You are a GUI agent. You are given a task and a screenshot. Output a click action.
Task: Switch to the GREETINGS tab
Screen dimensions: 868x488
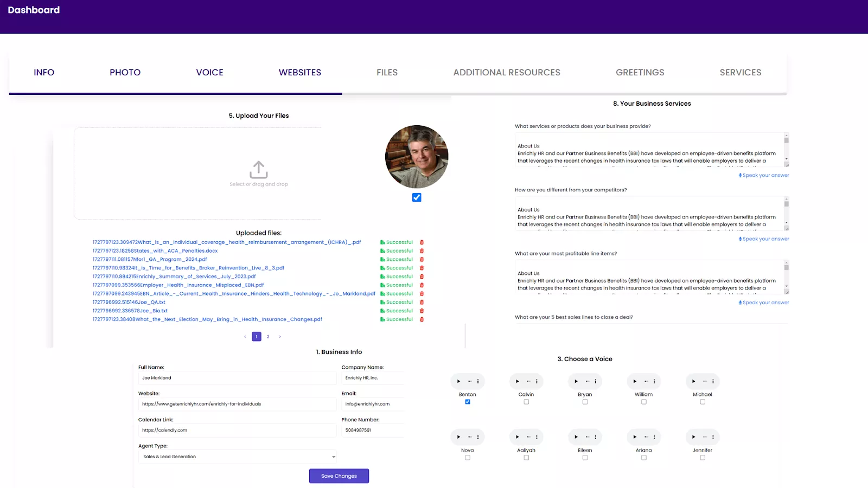pyautogui.click(x=640, y=73)
